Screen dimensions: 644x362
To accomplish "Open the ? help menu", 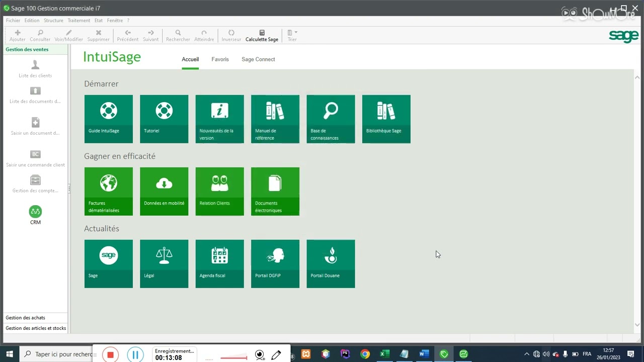I will click(128, 21).
